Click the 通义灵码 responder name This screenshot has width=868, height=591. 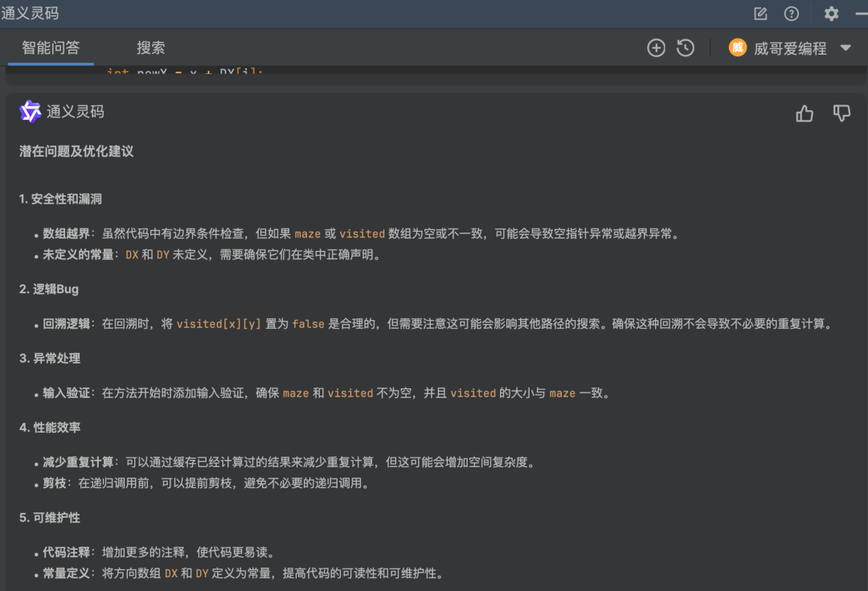(76, 112)
